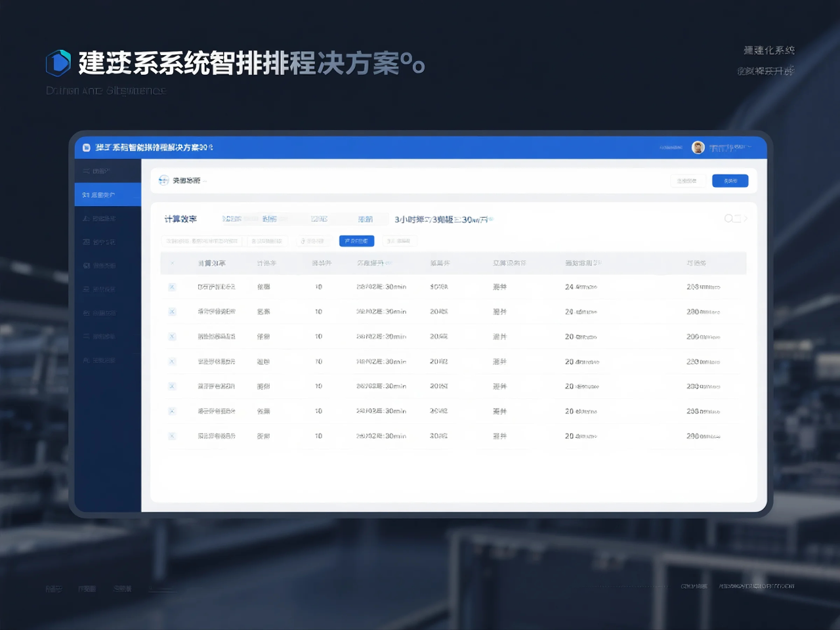The height and width of the screenshot is (630, 840).
Task: Open the second filter box in the filter row
Action: pos(266,241)
